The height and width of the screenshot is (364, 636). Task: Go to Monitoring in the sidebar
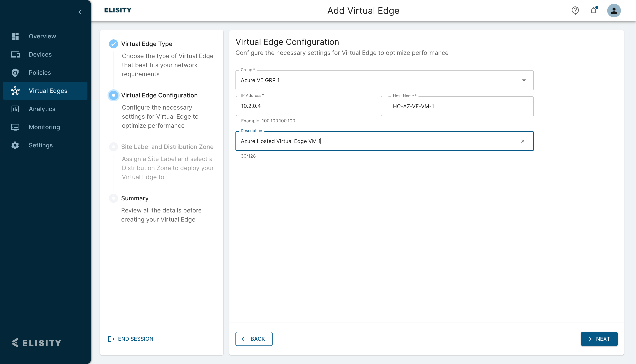point(44,127)
